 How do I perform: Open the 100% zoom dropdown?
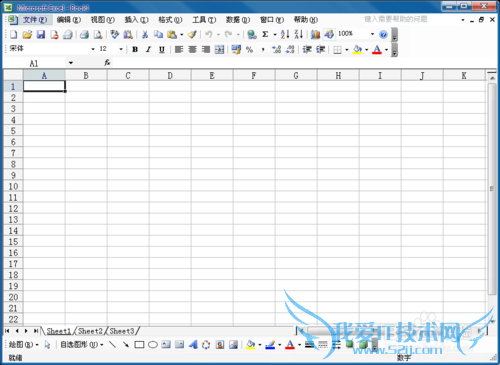tap(372, 34)
